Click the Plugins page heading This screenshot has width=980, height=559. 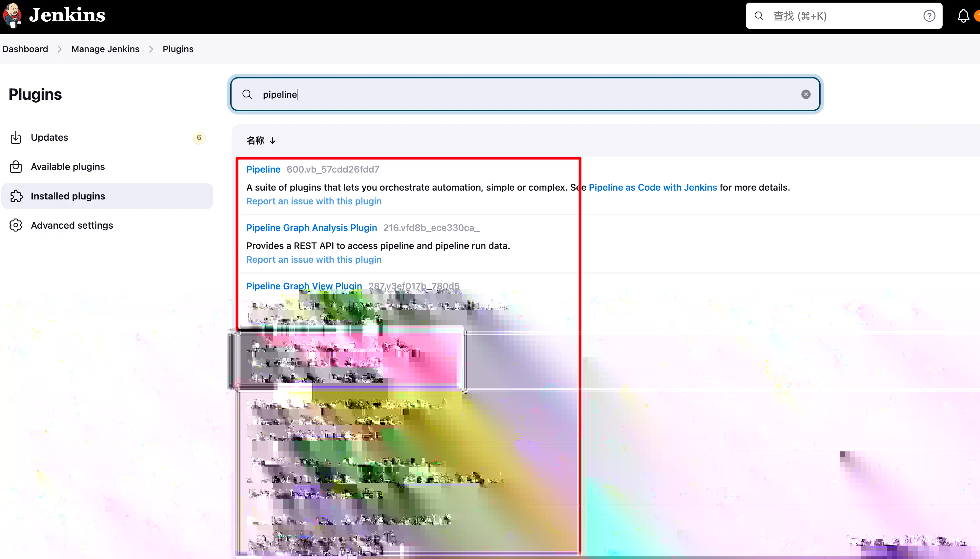point(35,94)
